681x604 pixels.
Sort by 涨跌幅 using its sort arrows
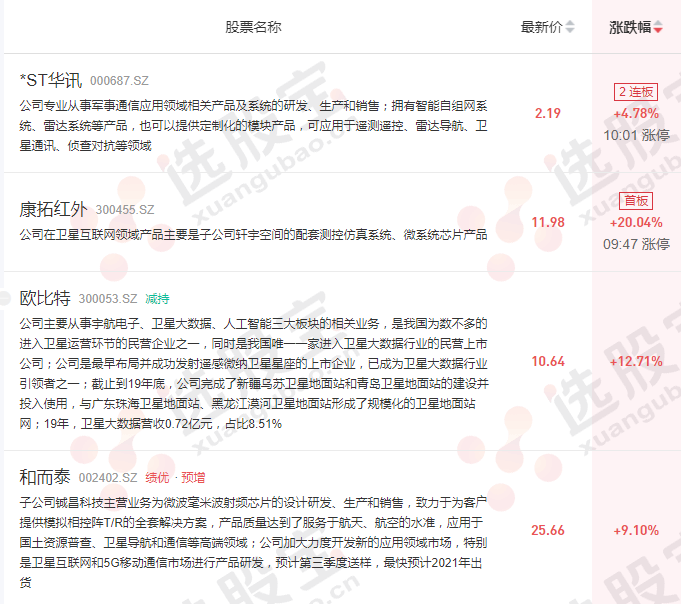[x=658, y=27]
